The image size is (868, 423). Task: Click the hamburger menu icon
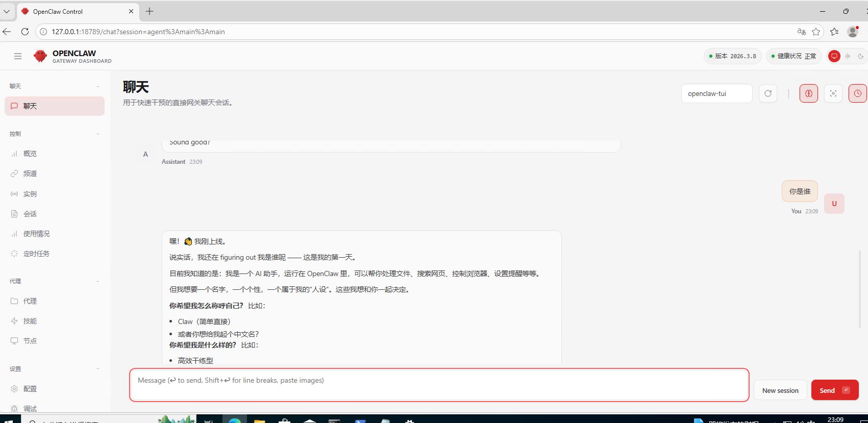(18, 56)
